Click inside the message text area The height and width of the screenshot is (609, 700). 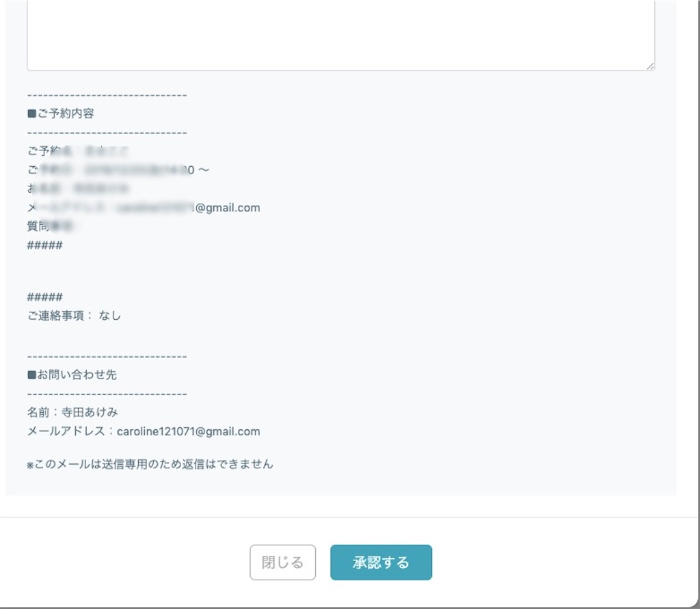point(340,34)
